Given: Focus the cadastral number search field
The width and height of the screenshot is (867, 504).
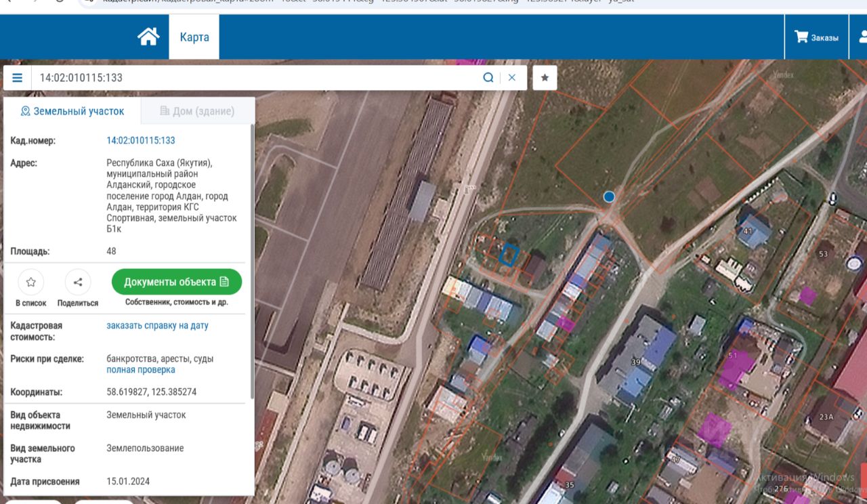Looking at the screenshot, I should click(x=257, y=78).
